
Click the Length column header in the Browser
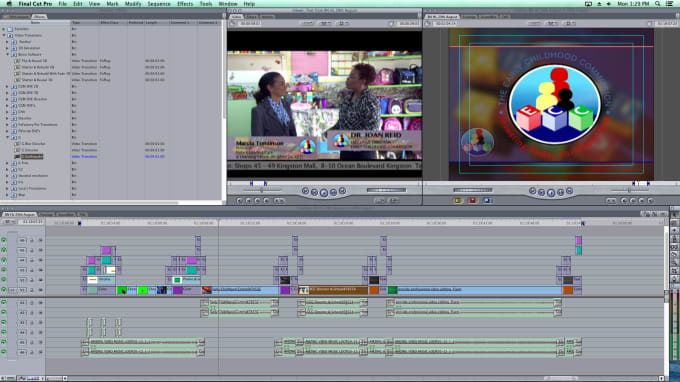[156, 23]
